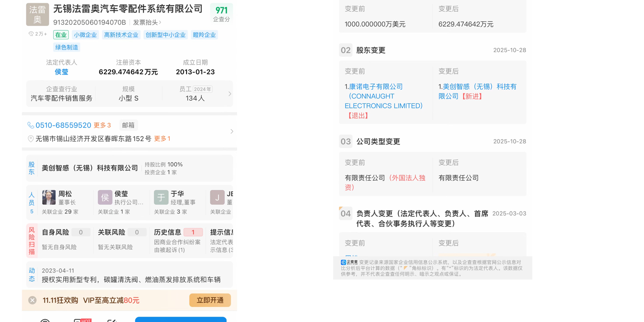Select the 小微企业 tag
The image size is (644, 322).
pyautogui.click(x=86, y=35)
